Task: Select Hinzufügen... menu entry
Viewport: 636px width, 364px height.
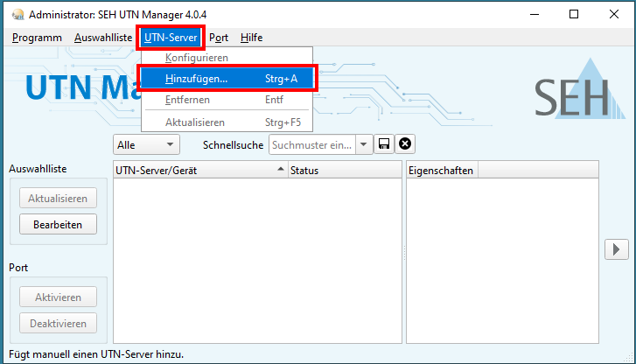Action: click(x=227, y=79)
